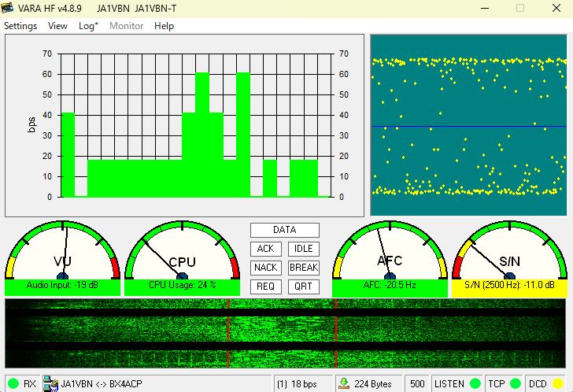Open the View menu
Image resolution: width=573 pixels, height=392 pixels.
(x=57, y=26)
